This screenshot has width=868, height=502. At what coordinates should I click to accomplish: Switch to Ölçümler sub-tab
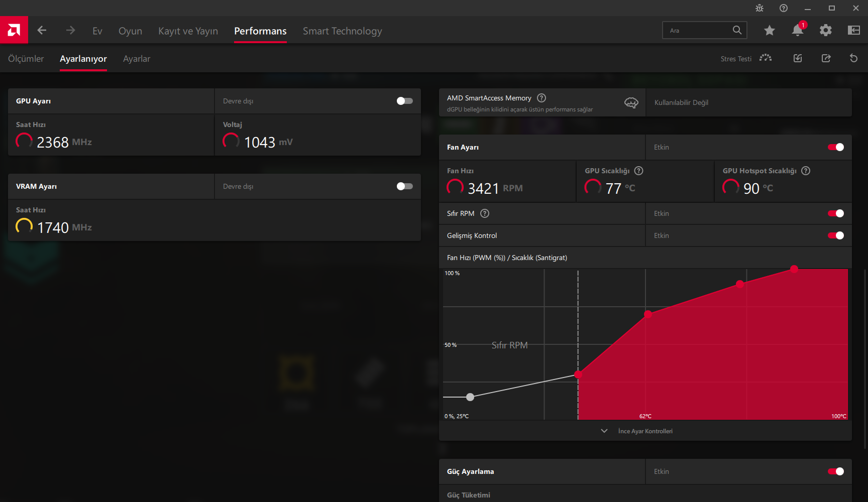coord(26,59)
